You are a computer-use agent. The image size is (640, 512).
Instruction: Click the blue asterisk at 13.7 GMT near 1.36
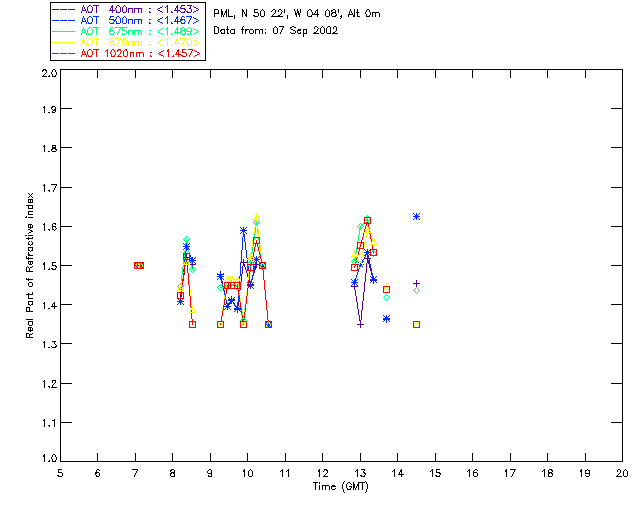[386, 319]
